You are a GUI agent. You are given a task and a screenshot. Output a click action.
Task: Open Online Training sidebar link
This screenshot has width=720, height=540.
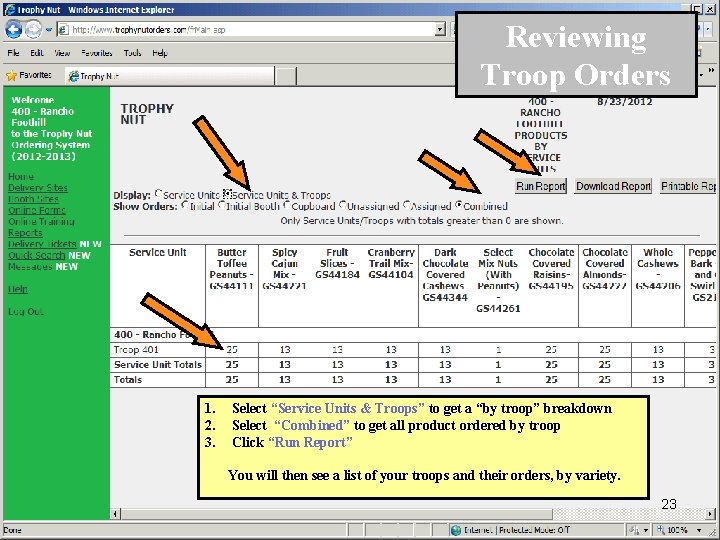(x=41, y=222)
